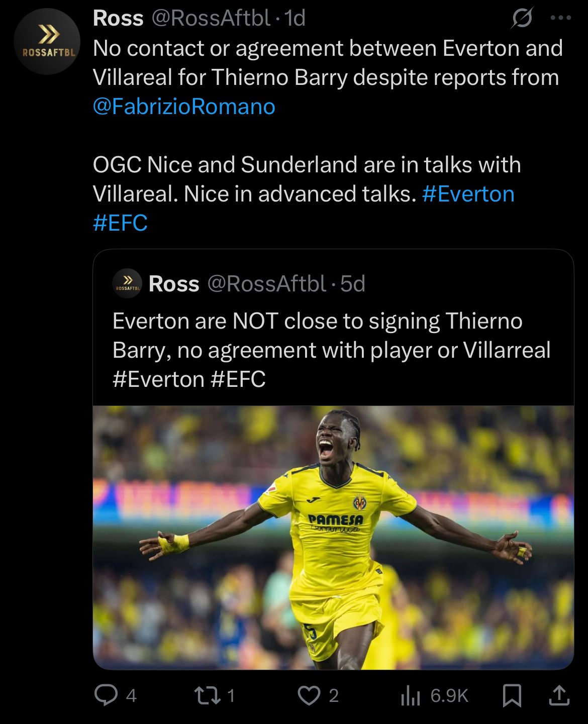Click the 5d timestamp on quoted tweet
This screenshot has width=588, height=724.
coord(353,284)
